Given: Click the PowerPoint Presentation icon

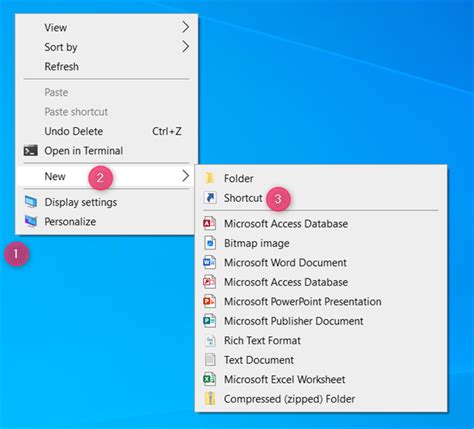Looking at the screenshot, I should click(209, 301).
